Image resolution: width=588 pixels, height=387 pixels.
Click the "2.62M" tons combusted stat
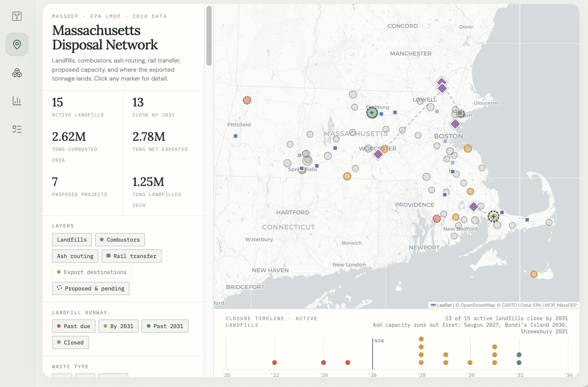point(69,137)
